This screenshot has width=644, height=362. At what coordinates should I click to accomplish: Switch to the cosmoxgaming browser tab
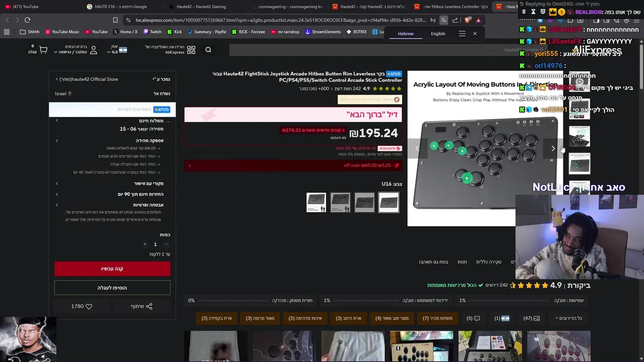[287, 7]
